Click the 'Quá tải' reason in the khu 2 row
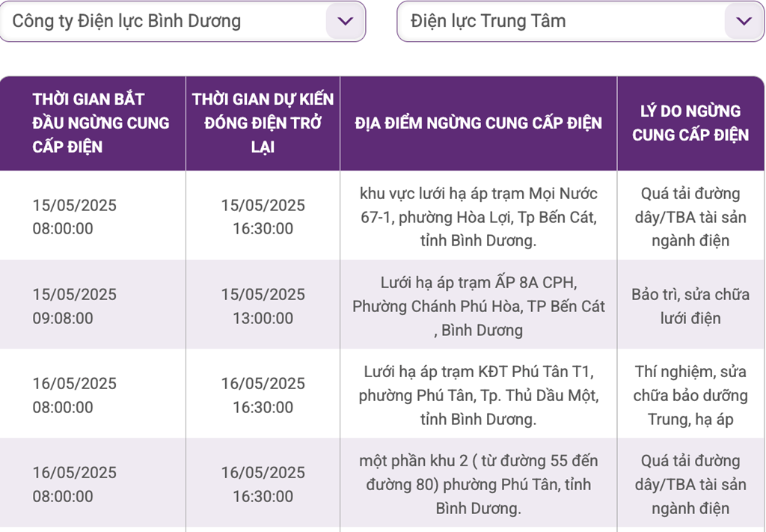The height and width of the screenshot is (532, 766). [690, 484]
